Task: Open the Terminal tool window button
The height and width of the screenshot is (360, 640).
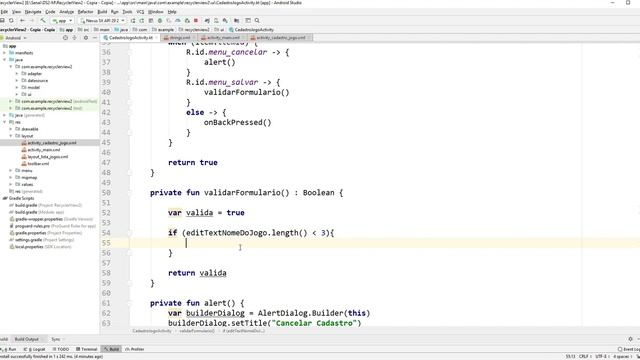Action: point(87,349)
